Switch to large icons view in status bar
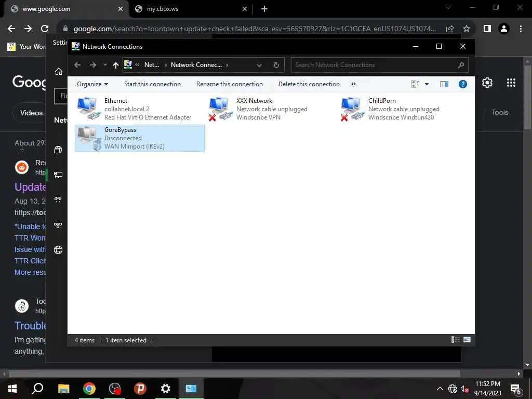 (467, 340)
